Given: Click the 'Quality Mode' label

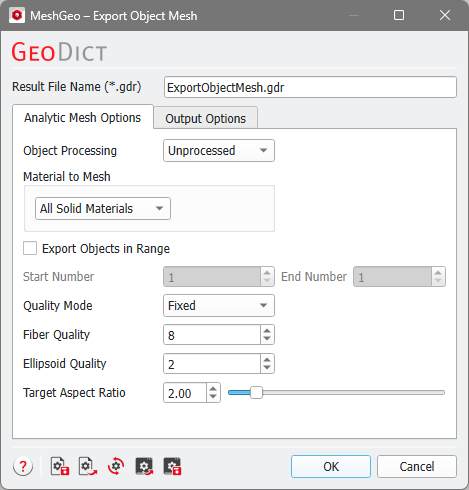Looking at the screenshot, I should pyautogui.click(x=58, y=306).
